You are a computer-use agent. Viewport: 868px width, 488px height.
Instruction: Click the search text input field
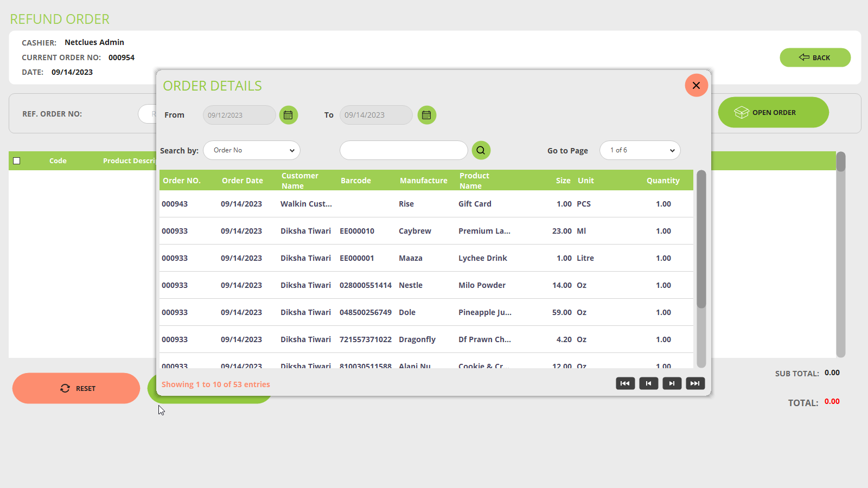[x=403, y=150]
